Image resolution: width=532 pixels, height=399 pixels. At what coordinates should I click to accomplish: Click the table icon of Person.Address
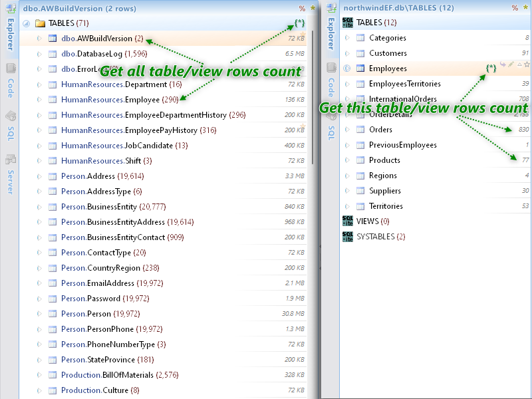pyautogui.click(x=53, y=176)
